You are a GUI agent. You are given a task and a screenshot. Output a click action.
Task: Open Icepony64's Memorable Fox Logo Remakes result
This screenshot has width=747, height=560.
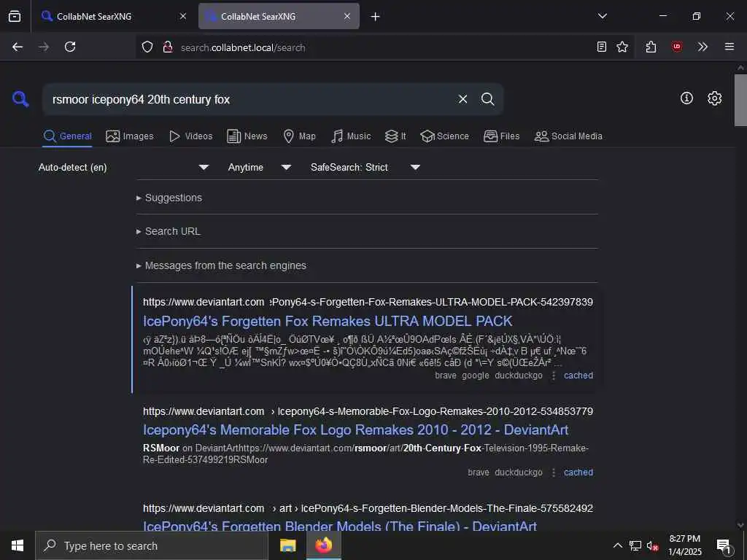coord(355,430)
